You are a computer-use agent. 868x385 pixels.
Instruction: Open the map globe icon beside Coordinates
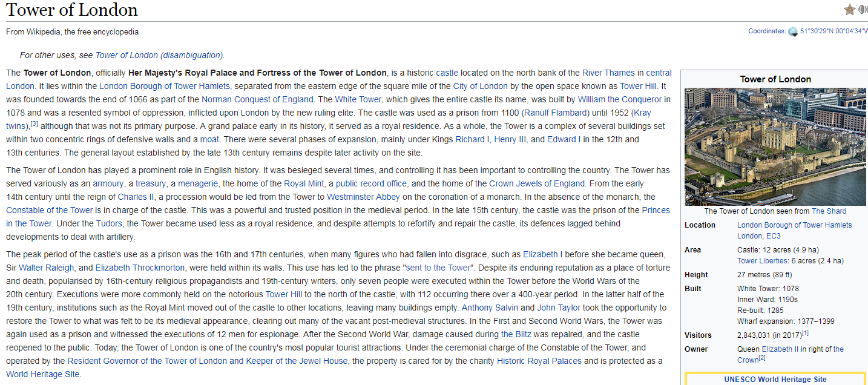pos(793,31)
